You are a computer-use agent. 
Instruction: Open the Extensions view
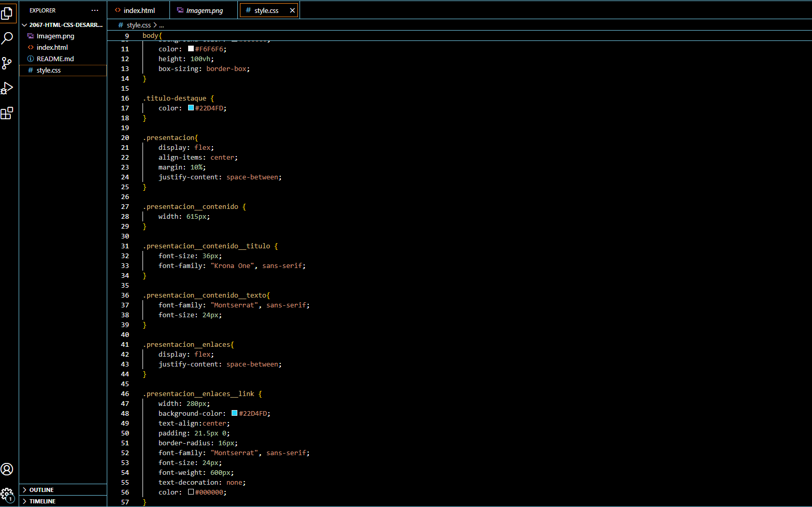pos(7,114)
